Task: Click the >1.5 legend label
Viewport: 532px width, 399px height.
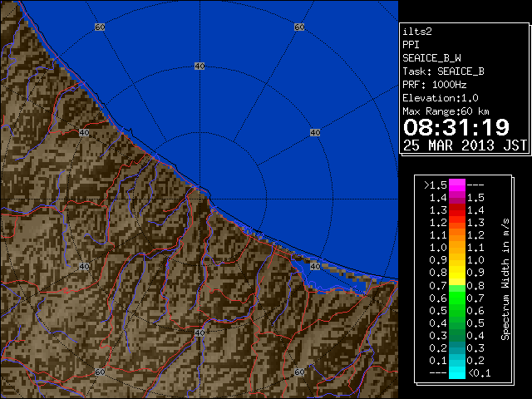Action: pyautogui.click(x=436, y=185)
